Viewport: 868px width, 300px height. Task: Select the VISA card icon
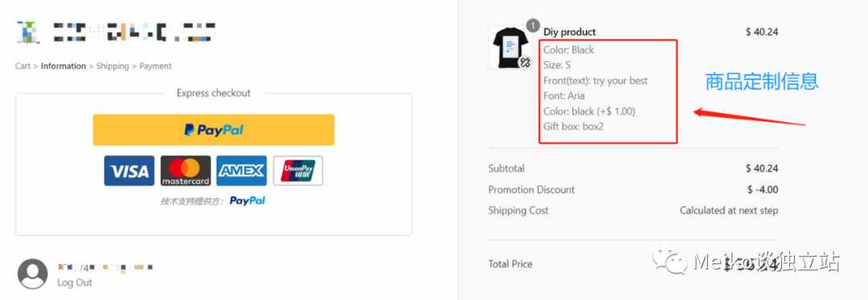(x=129, y=171)
